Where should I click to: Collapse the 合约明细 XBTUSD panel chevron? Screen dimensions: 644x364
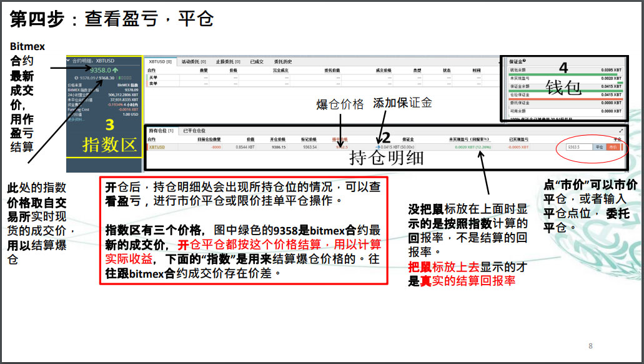(x=68, y=61)
